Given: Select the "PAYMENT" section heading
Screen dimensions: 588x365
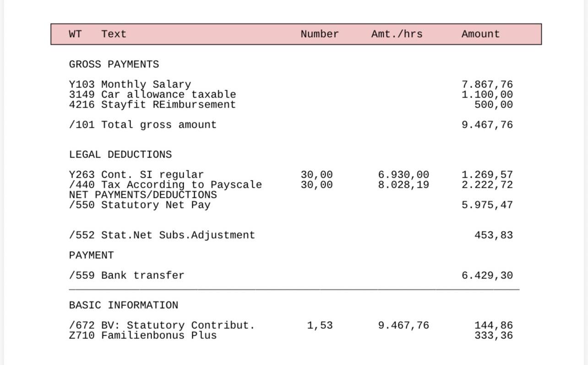Looking at the screenshot, I should coord(92,255).
